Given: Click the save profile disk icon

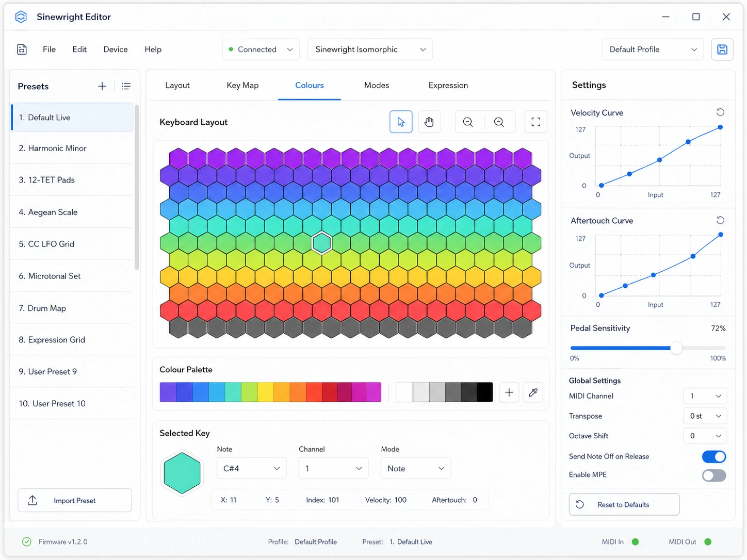Looking at the screenshot, I should pos(722,50).
